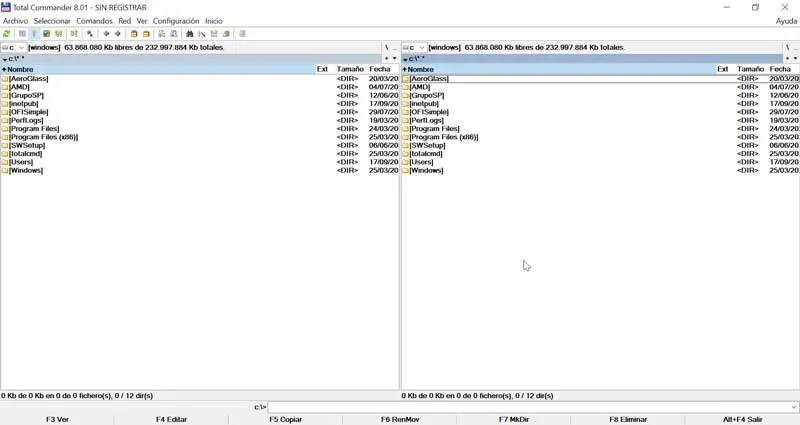800x425 pixels.
Task: Click right panel status text 0 / 12 dir(s)
Action: [x=534, y=396]
